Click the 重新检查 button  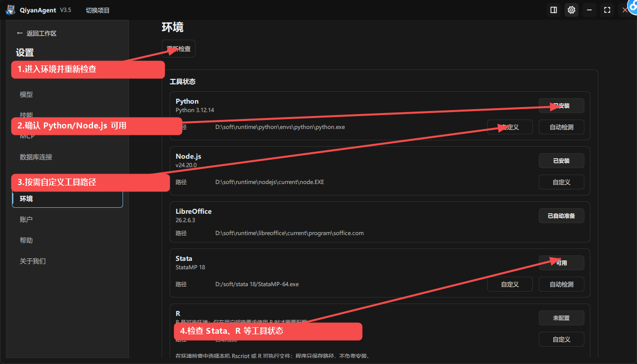click(179, 49)
